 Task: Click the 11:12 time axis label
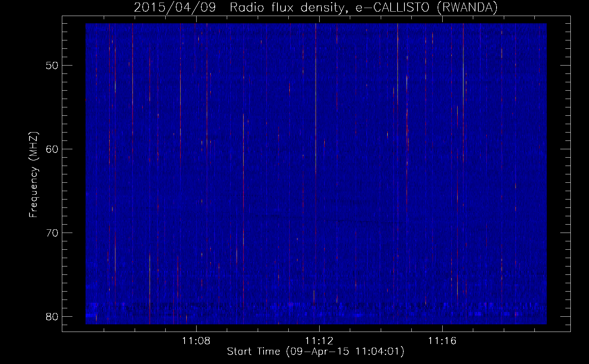pos(319,341)
